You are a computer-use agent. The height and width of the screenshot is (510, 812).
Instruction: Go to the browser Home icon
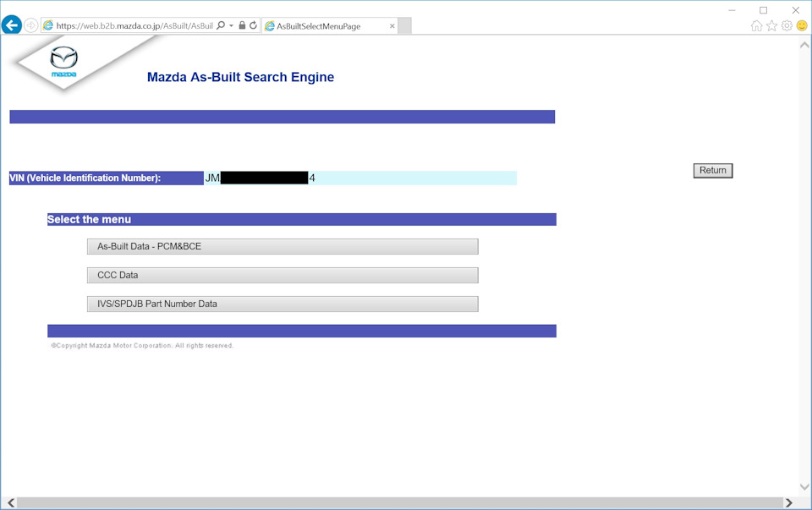click(756, 26)
